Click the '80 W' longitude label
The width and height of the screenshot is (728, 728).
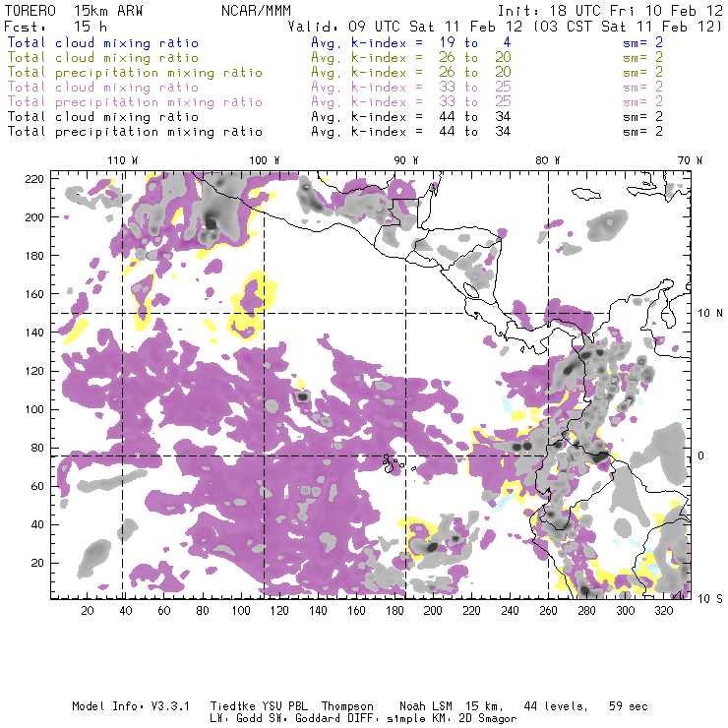[x=547, y=160]
